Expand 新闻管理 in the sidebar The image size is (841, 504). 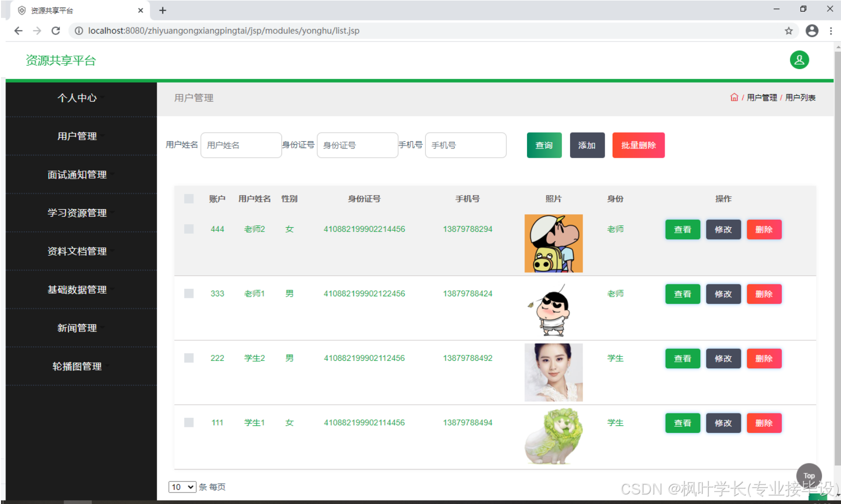tap(81, 328)
